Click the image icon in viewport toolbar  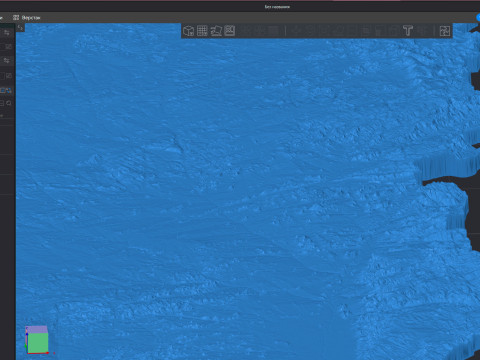click(230, 31)
